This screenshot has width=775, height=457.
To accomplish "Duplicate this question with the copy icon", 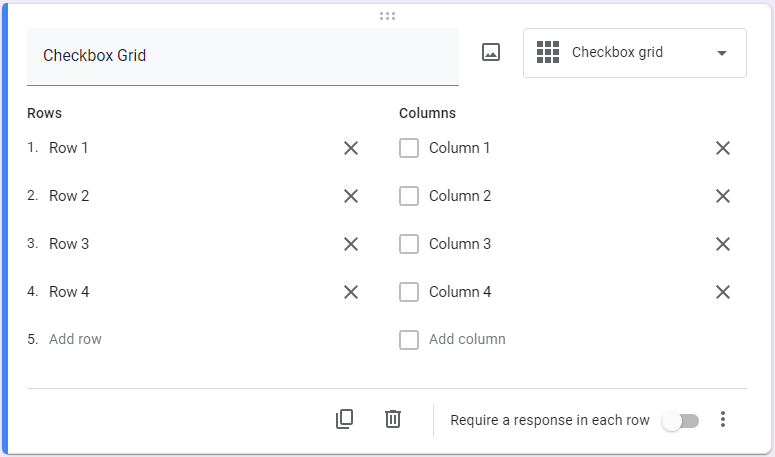I will 345,420.
